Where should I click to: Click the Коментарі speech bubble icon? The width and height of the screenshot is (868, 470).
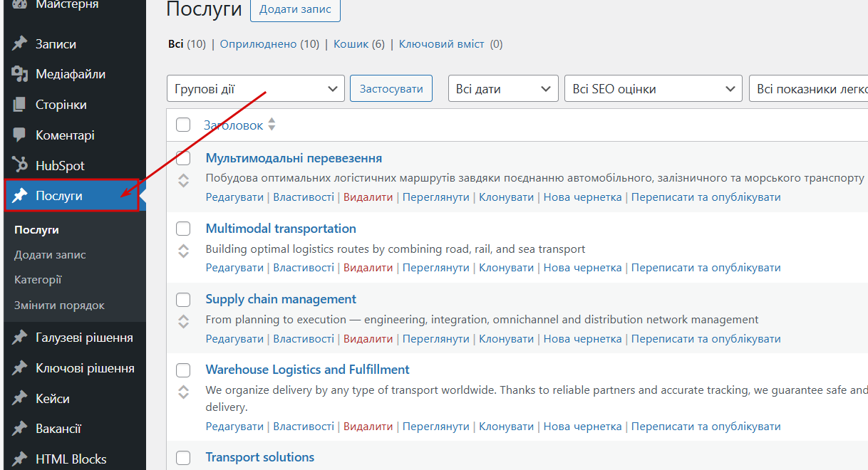(x=20, y=135)
